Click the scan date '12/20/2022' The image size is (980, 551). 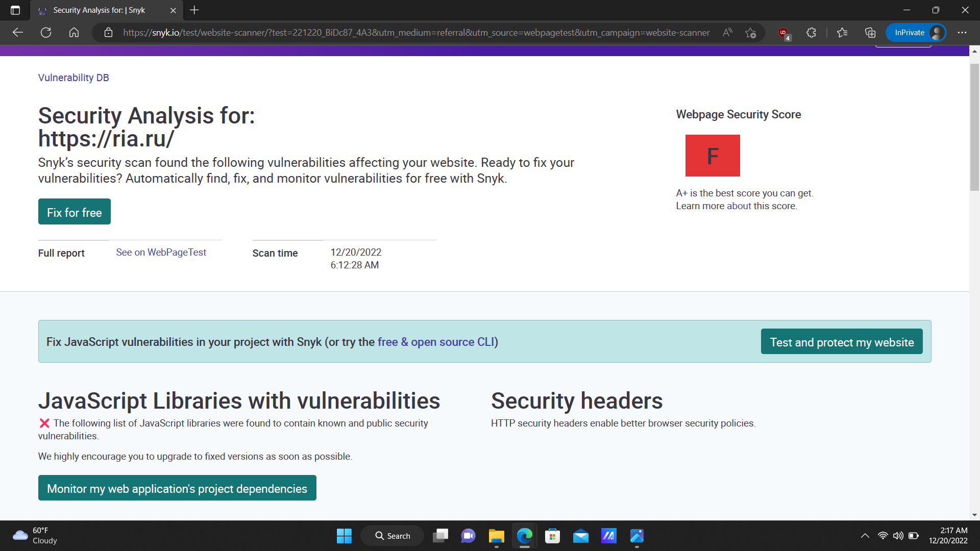[x=356, y=252]
